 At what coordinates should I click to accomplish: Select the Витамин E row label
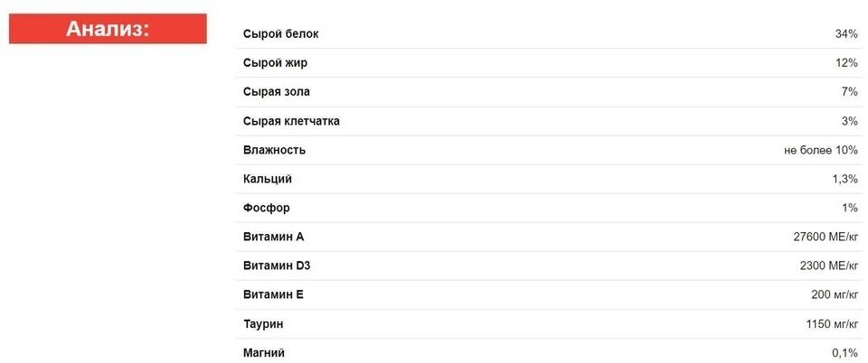point(273,295)
